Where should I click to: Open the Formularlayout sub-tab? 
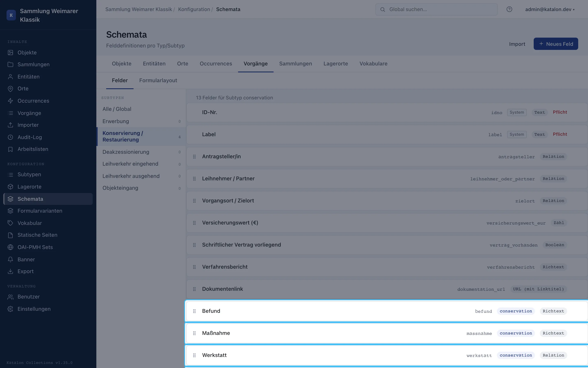(158, 81)
